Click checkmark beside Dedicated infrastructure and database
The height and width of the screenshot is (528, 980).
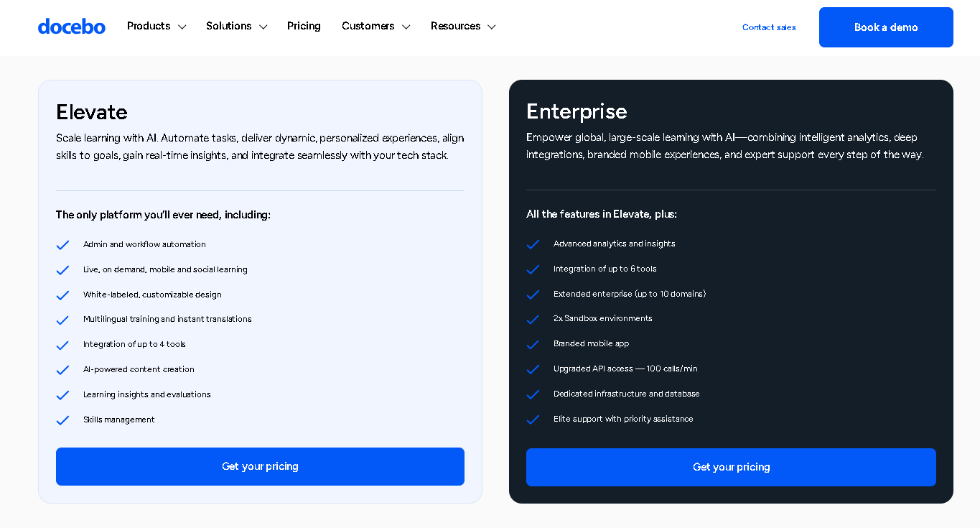click(x=533, y=394)
